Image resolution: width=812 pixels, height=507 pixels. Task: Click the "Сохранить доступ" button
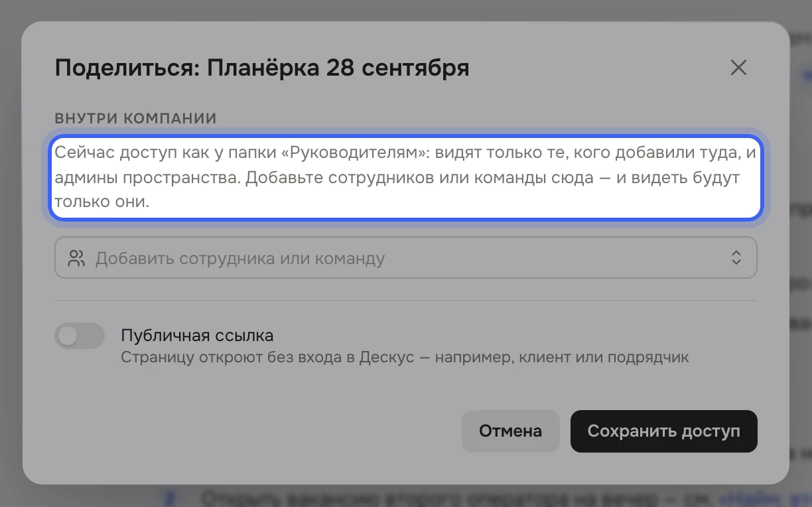[x=664, y=431]
